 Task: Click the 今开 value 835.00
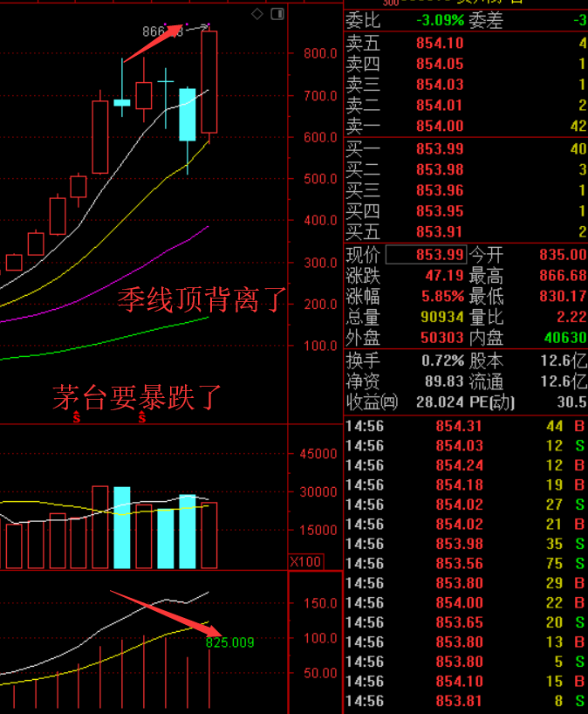(563, 255)
